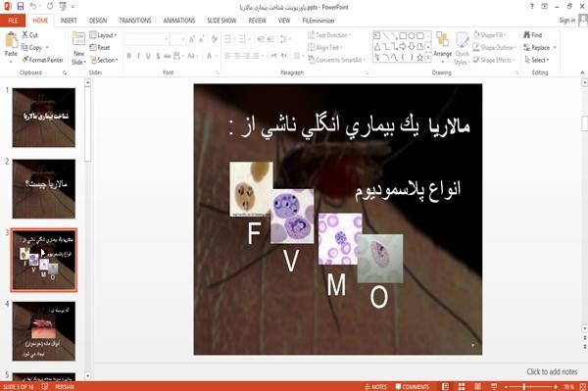Open Shape Effects menu
The height and width of the screenshot is (391, 588).
tap(493, 60)
